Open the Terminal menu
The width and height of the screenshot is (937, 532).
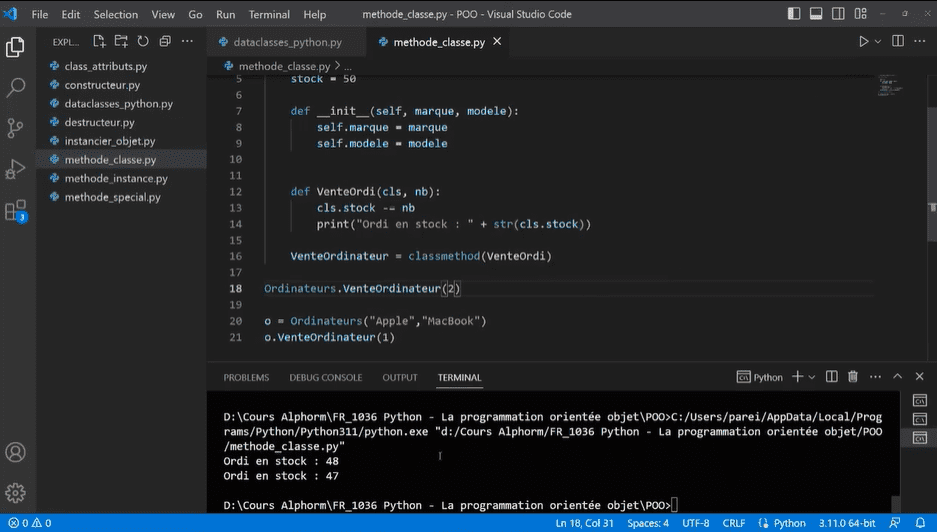tap(269, 14)
